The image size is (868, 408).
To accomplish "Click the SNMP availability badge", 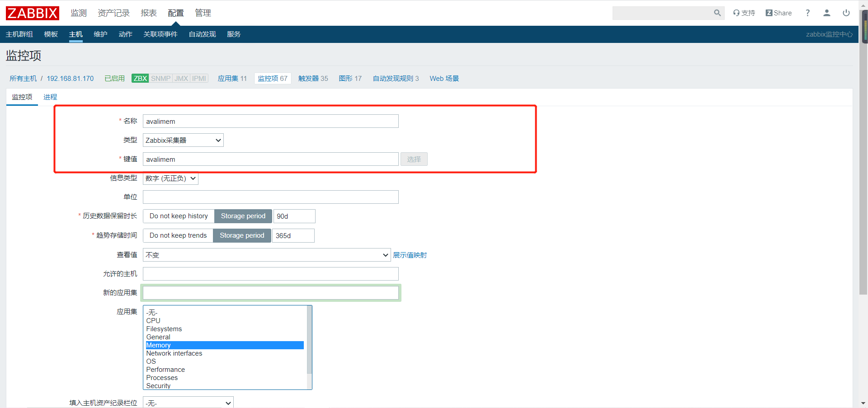I will [160, 79].
